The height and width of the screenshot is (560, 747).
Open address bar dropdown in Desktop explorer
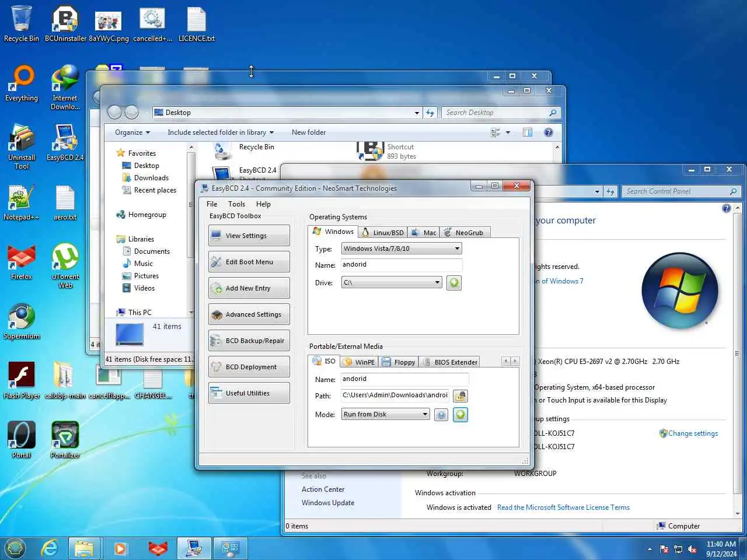(417, 113)
